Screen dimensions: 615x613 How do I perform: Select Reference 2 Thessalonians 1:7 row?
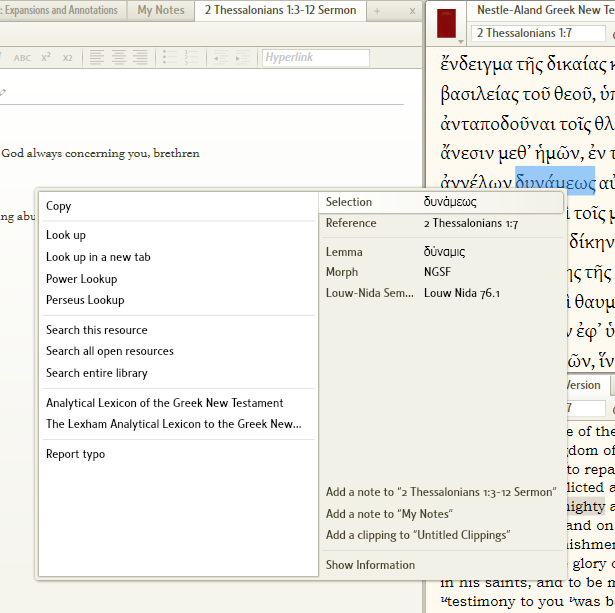pyautogui.click(x=442, y=223)
